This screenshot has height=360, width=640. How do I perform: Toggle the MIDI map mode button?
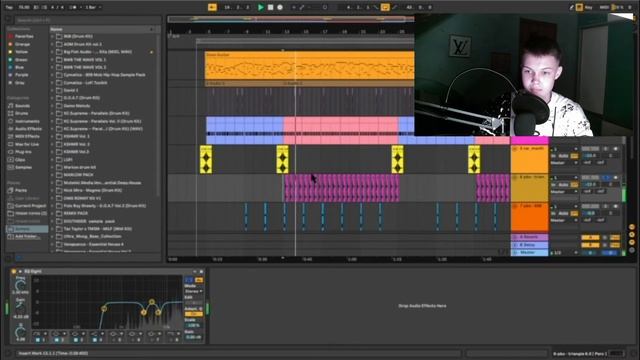click(604, 7)
